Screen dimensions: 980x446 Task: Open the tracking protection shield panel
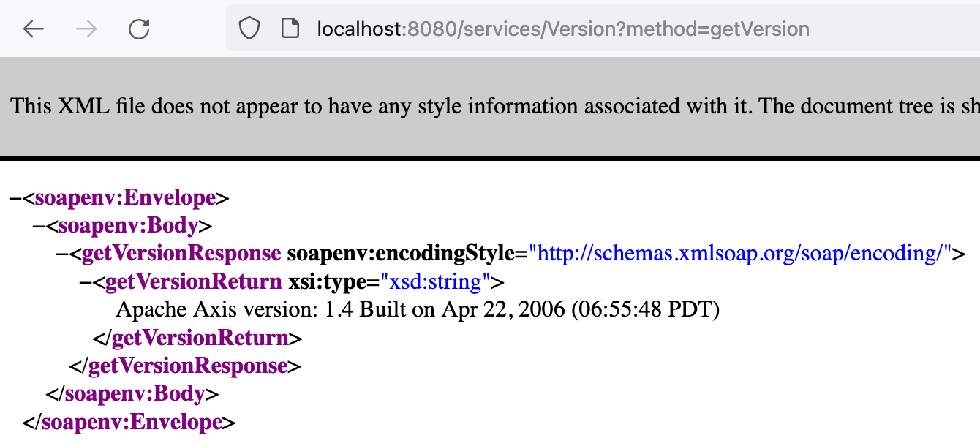(250, 29)
